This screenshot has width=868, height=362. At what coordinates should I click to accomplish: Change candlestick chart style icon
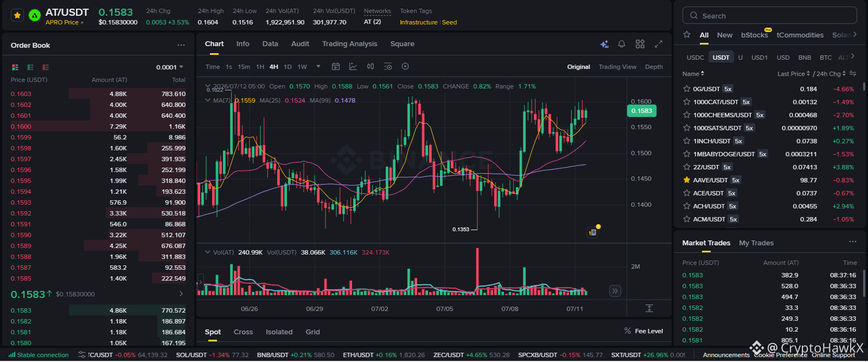pyautogui.click(x=371, y=66)
